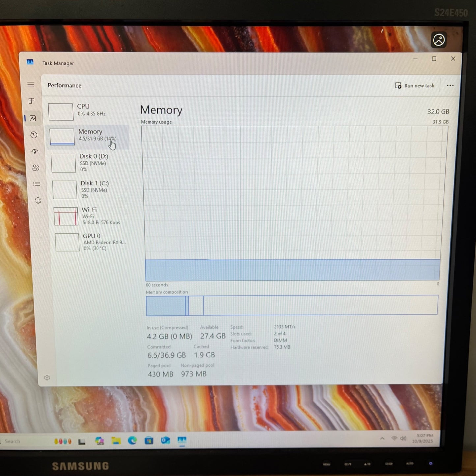Select the Performance page icon
This screenshot has height=476, width=476.
[x=33, y=118]
